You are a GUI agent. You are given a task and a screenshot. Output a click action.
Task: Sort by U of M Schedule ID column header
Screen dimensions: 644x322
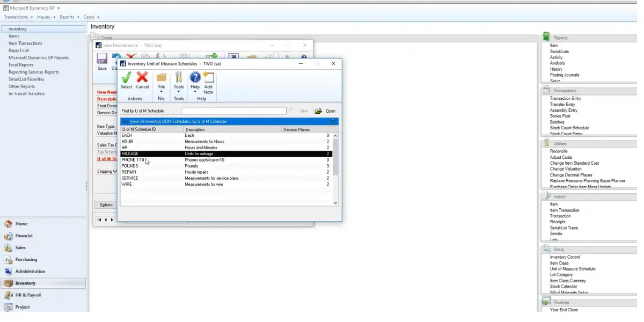click(x=152, y=129)
